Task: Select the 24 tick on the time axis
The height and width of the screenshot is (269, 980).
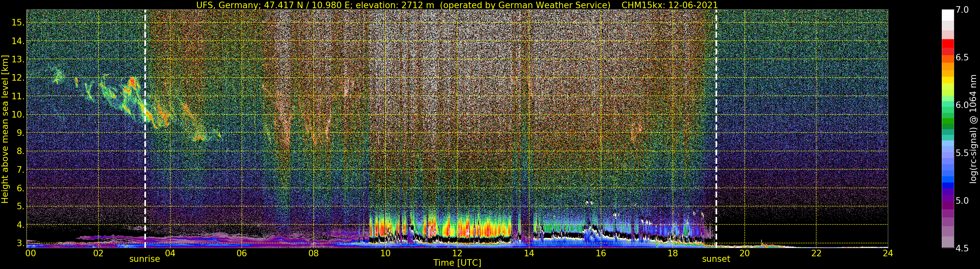Action: tap(888, 253)
